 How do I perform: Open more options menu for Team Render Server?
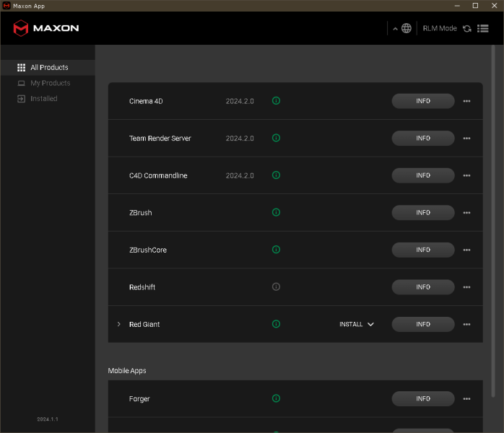pyautogui.click(x=466, y=139)
